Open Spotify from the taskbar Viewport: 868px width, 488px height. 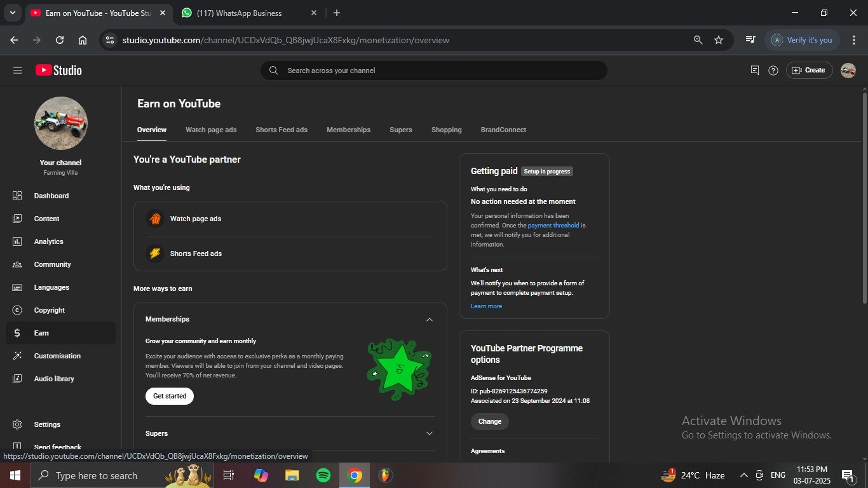tap(323, 475)
